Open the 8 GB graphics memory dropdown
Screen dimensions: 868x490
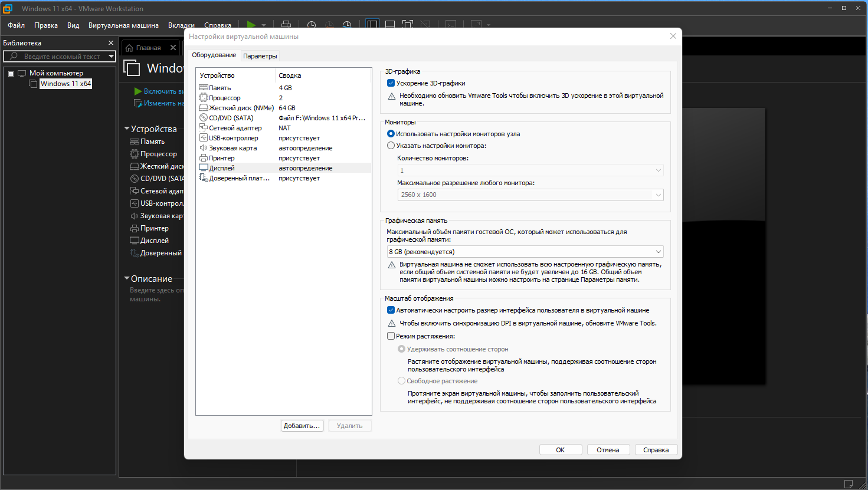click(x=525, y=252)
